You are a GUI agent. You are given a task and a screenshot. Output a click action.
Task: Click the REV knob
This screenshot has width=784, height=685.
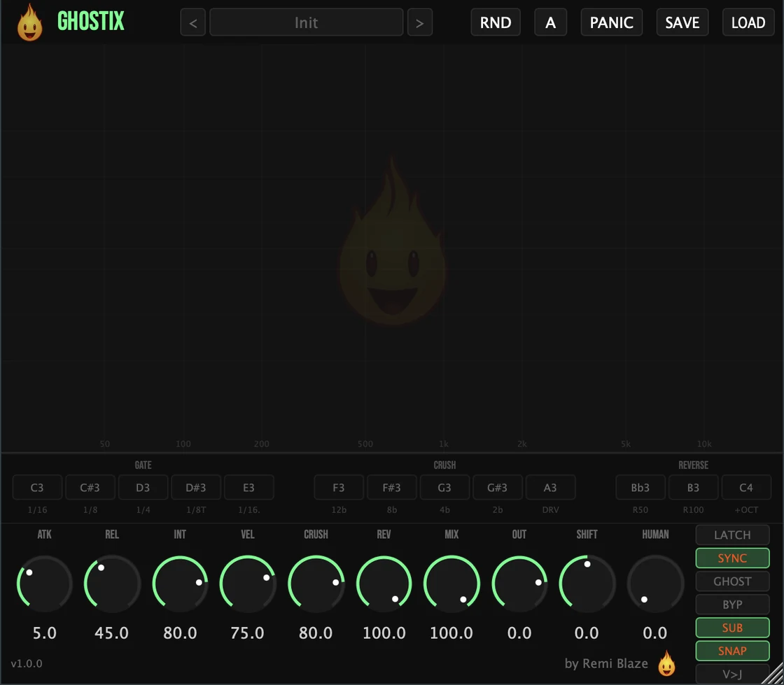click(384, 584)
